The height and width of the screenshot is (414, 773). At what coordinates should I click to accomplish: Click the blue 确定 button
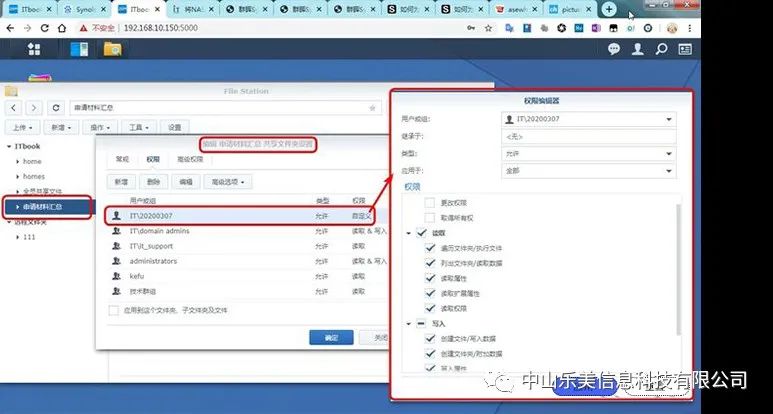click(x=331, y=338)
